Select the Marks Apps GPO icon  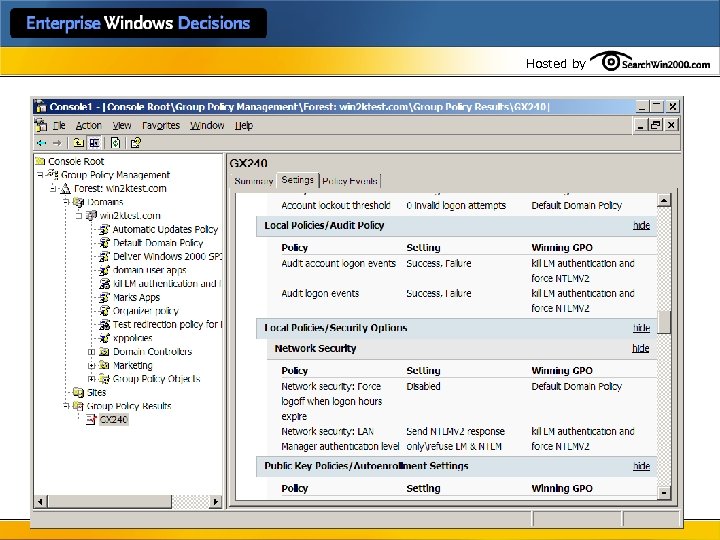click(x=104, y=297)
